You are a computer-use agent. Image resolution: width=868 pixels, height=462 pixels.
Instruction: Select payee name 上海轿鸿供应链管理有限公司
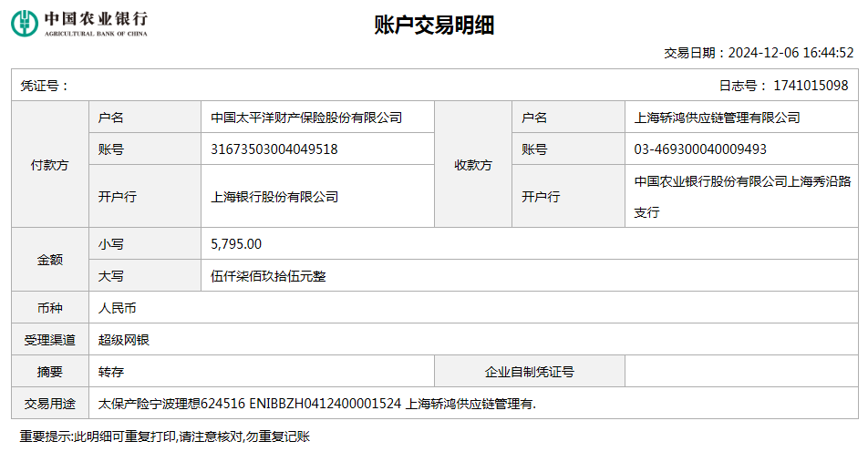718,118
